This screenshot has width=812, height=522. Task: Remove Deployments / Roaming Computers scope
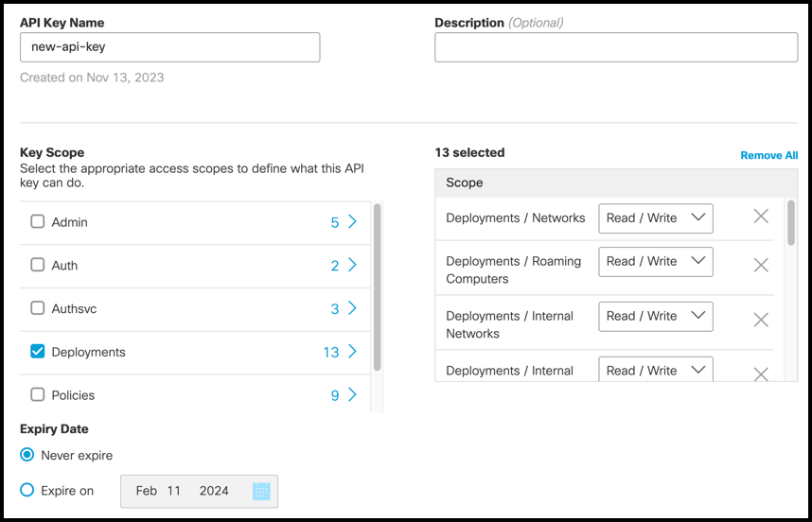click(761, 265)
